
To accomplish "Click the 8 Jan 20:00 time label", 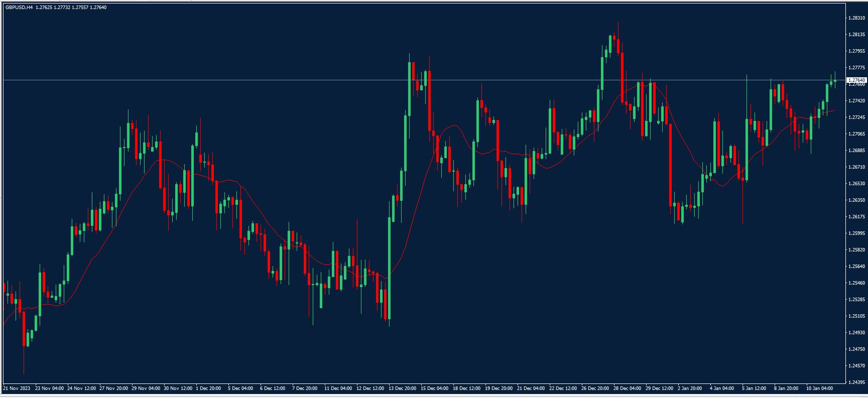I will [786, 388].
